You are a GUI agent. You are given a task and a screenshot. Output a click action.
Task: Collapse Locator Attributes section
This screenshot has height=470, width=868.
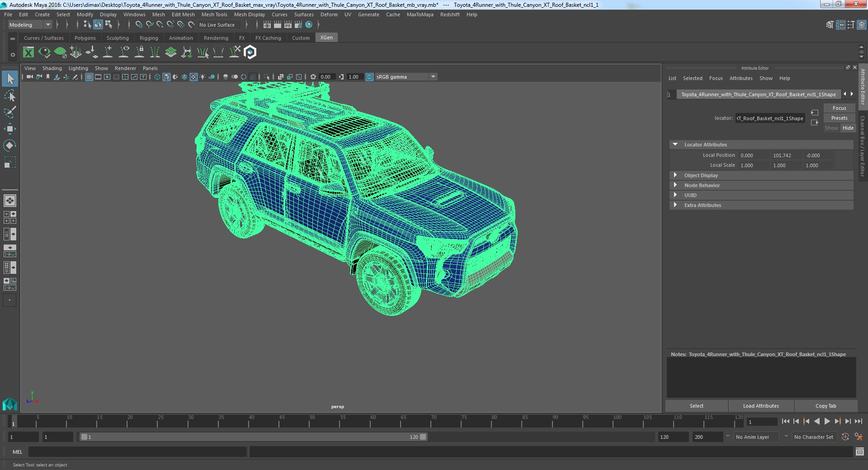tap(675, 145)
